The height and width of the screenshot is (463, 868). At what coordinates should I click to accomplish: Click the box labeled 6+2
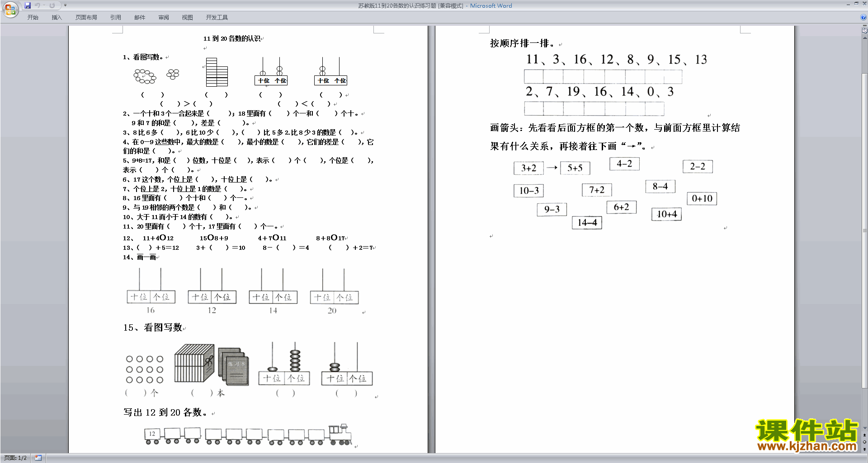click(622, 207)
